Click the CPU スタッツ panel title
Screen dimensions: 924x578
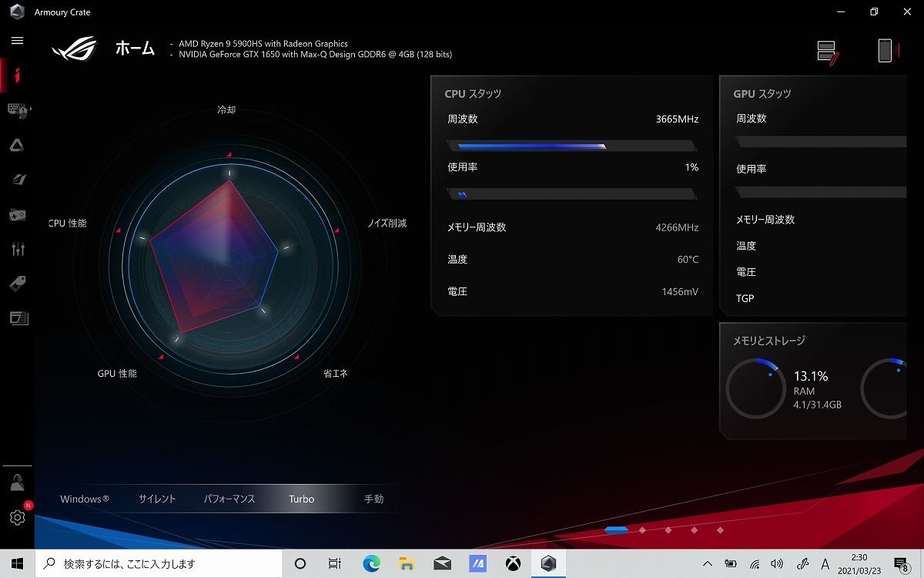473,93
